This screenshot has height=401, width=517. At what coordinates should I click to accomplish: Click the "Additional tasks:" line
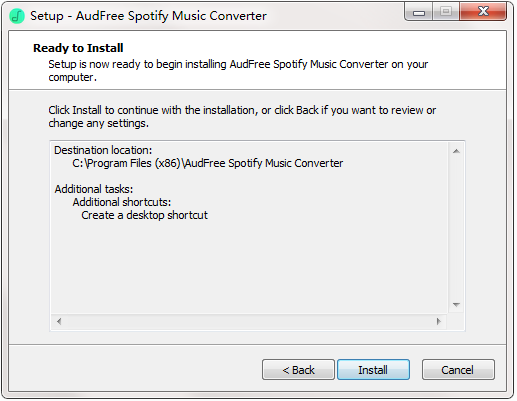[x=94, y=189]
